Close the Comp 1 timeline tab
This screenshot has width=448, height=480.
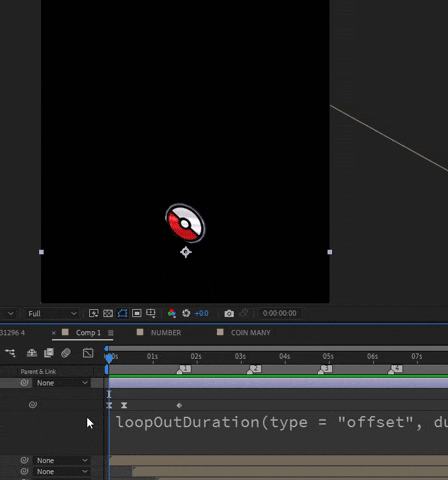tap(54, 333)
